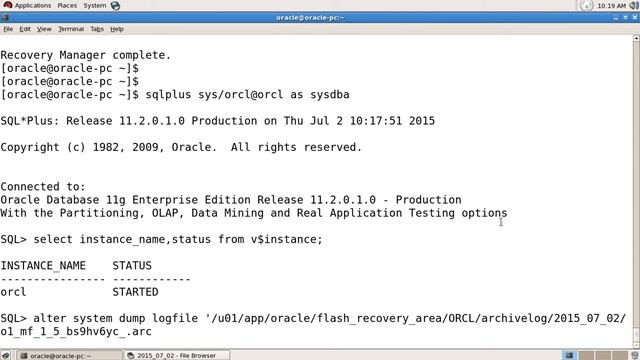Click the Show Desktop icon in bottom panel
Screen dimensions: 640x360
5,356
